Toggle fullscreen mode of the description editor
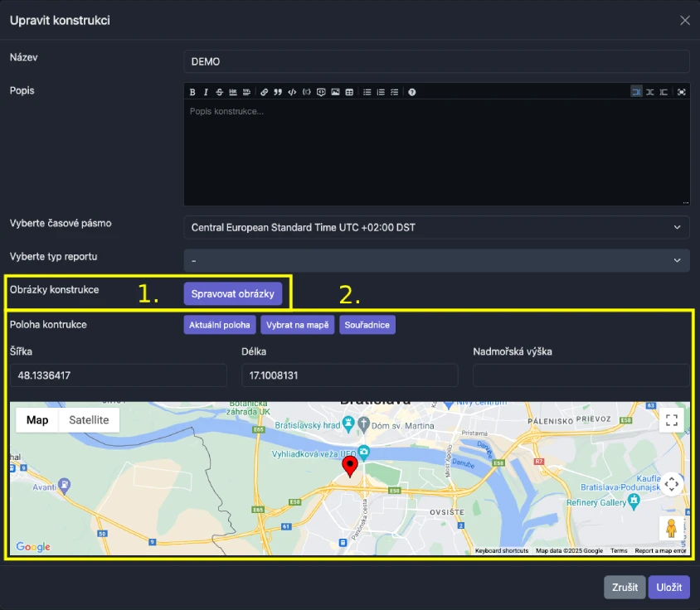This screenshot has height=610, width=700. 682,92
